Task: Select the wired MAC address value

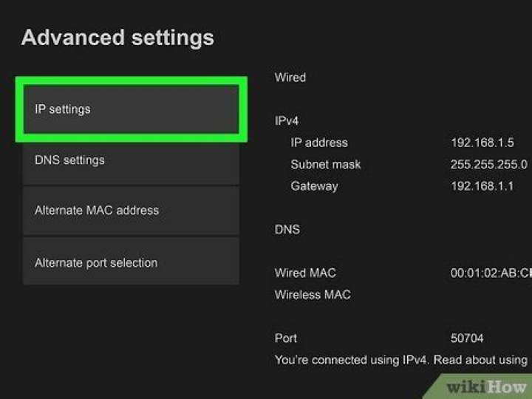Action: tap(491, 273)
